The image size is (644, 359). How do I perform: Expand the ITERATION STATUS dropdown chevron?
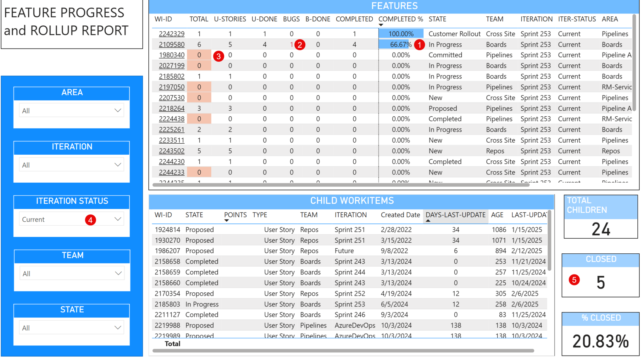click(x=118, y=219)
